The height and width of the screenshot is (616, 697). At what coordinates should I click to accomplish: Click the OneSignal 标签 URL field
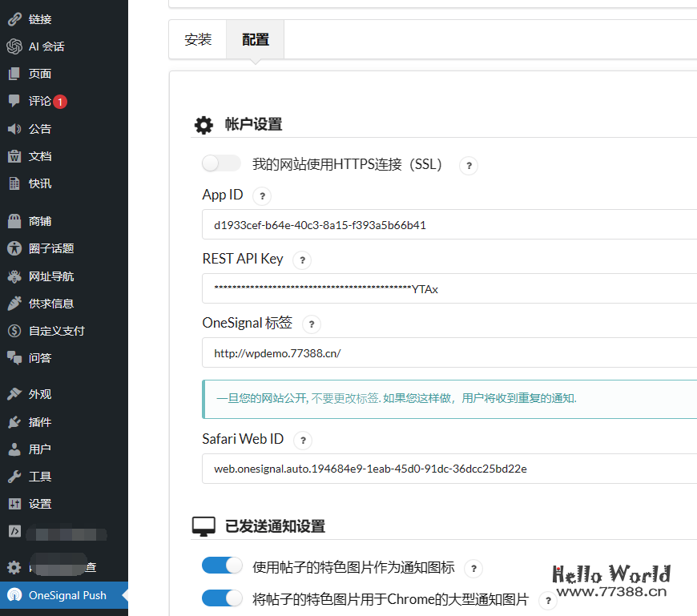(x=449, y=353)
